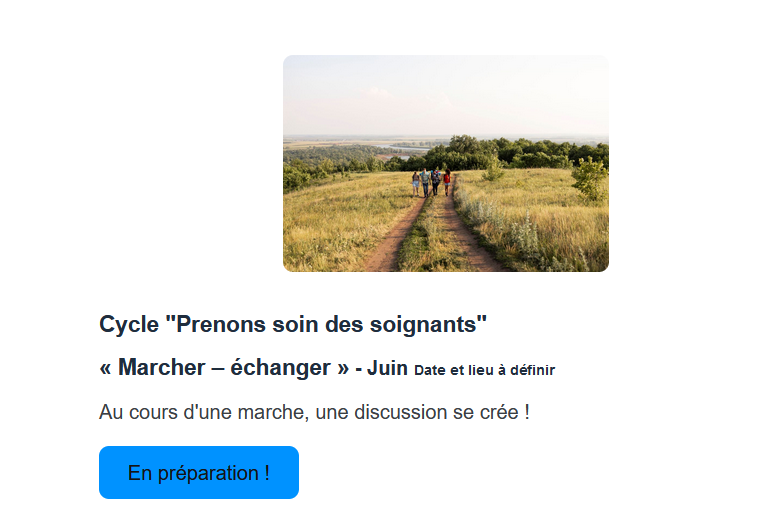Click the word 'échanger' in the title

pyautogui.click(x=280, y=368)
